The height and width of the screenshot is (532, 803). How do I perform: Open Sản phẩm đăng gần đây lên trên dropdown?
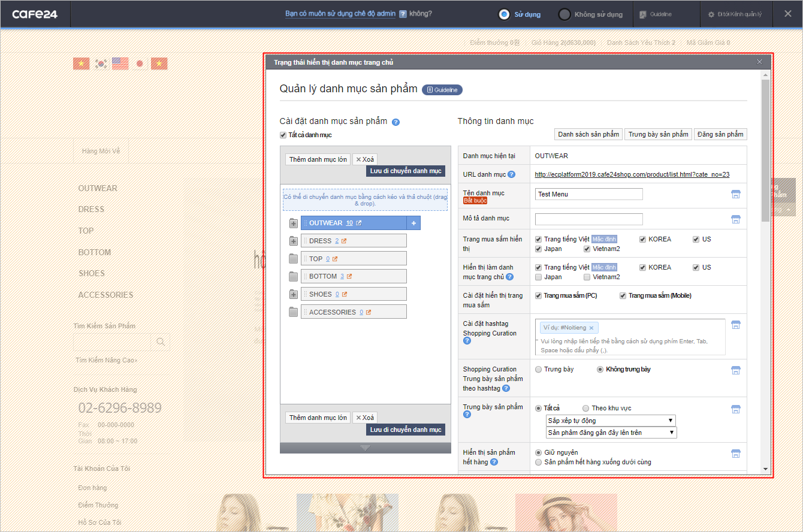point(611,433)
